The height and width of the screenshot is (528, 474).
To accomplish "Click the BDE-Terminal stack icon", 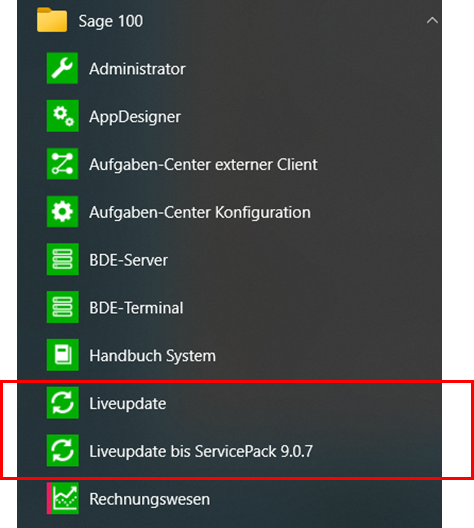I will 62,307.
